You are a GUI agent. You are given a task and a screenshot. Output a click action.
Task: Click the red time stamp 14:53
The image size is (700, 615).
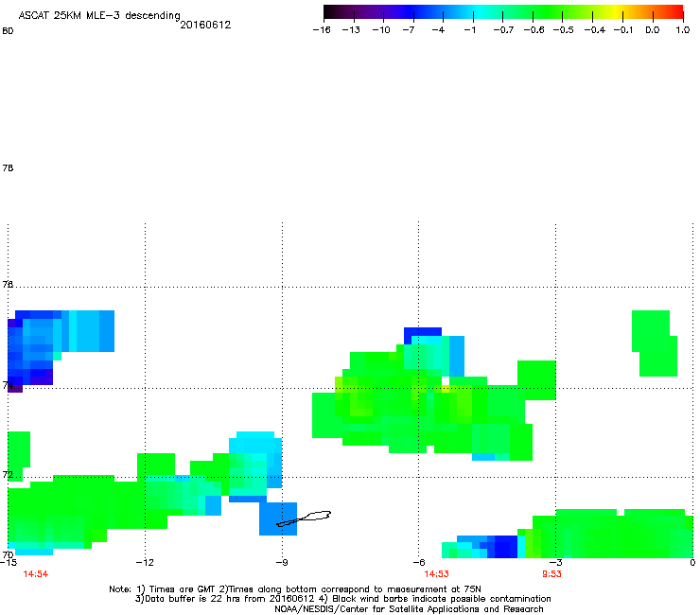tap(436, 574)
